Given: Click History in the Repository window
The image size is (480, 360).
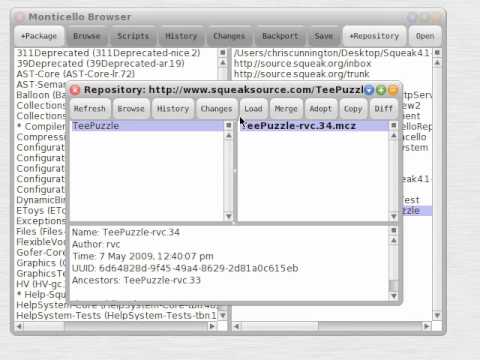Looking at the screenshot, I should [173, 109].
